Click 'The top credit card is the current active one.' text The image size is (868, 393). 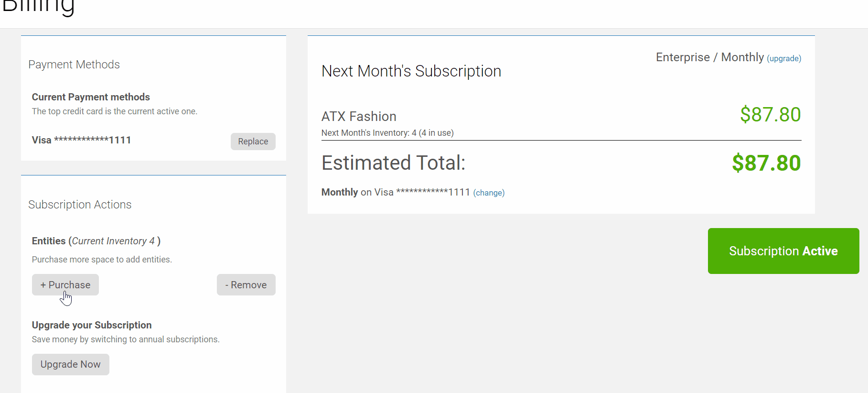coord(115,111)
